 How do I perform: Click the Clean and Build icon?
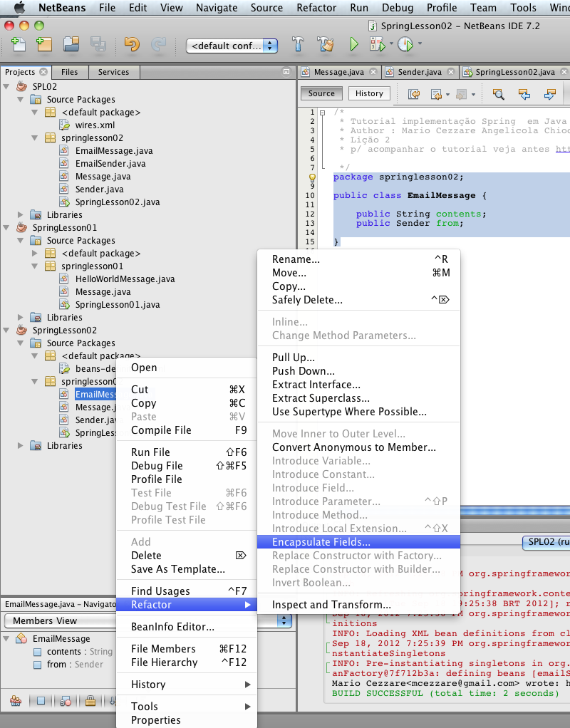325,44
